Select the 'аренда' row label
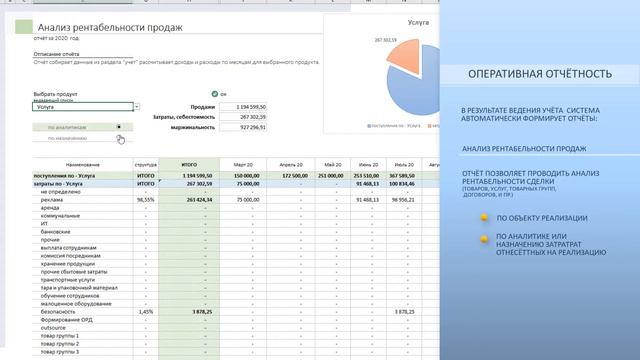Image resolution: width=640 pixels, height=360 pixels. click(x=50, y=208)
